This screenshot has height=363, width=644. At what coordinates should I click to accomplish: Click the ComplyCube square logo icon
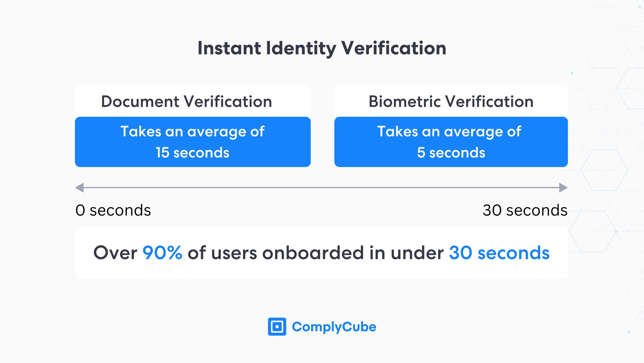(x=277, y=327)
